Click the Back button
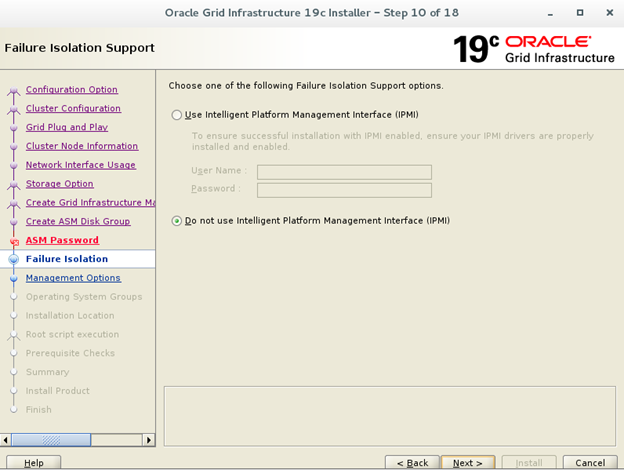Screen dimensions: 624x470 coord(412,463)
